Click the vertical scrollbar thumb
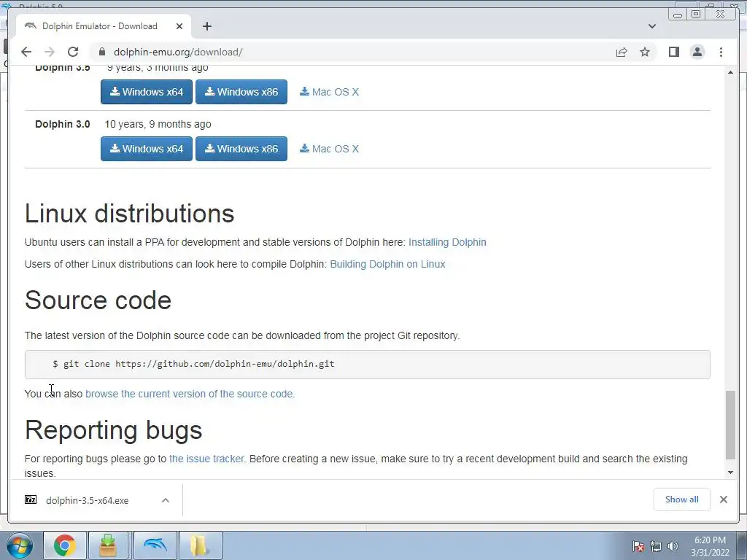747x560 pixels. click(730, 425)
